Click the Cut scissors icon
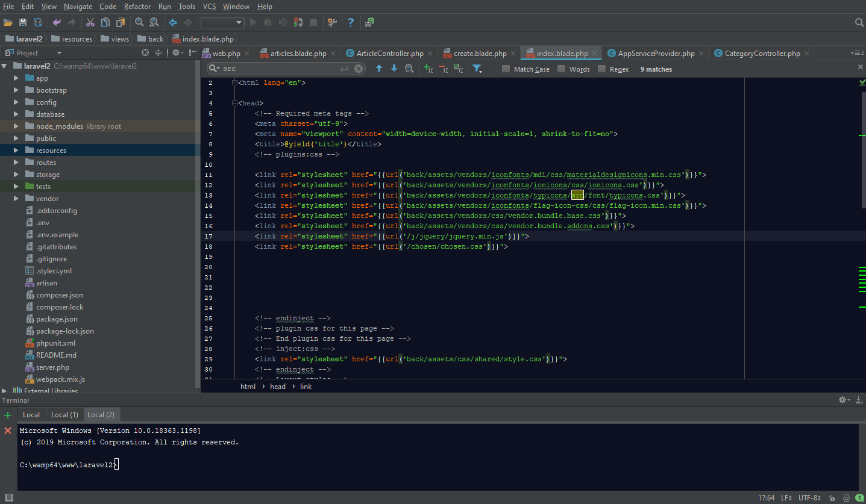 90,22
